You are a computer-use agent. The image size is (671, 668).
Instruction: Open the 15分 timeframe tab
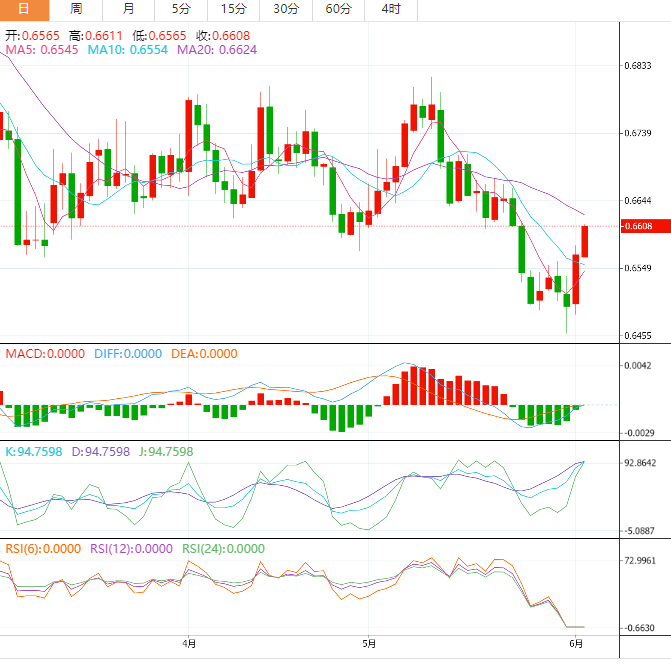click(x=234, y=9)
